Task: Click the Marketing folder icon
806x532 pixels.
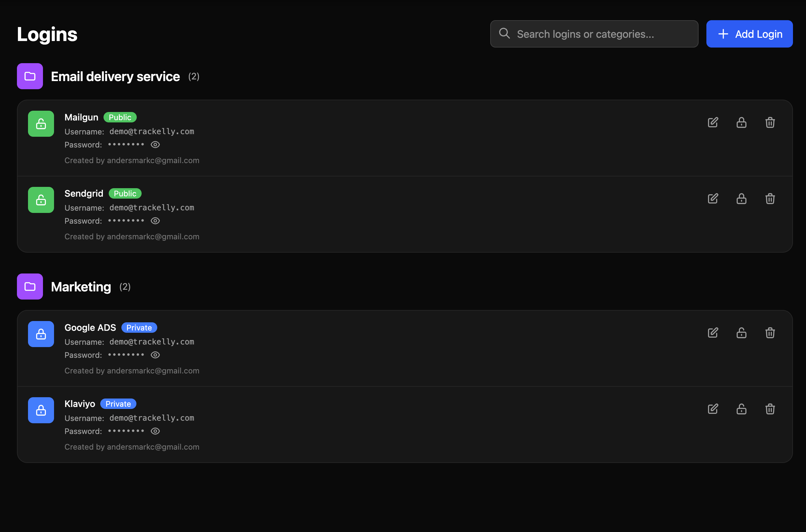Action: pyautogui.click(x=30, y=287)
